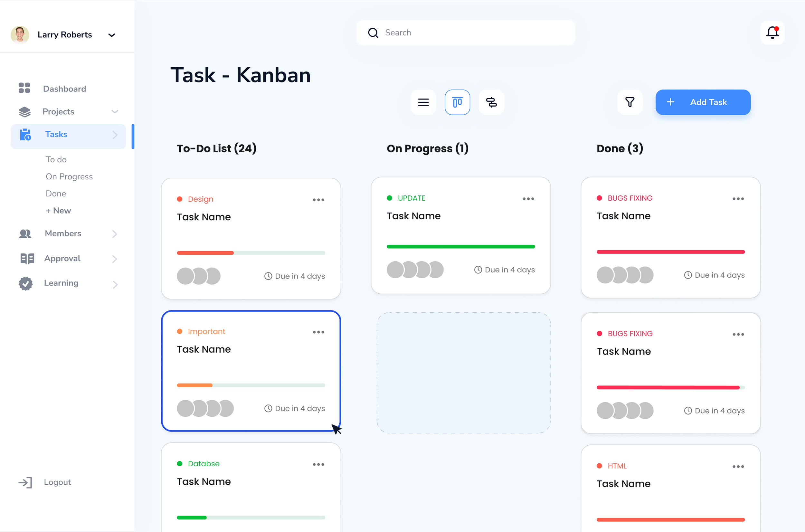Click + New under Tasks

[x=58, y=210]
